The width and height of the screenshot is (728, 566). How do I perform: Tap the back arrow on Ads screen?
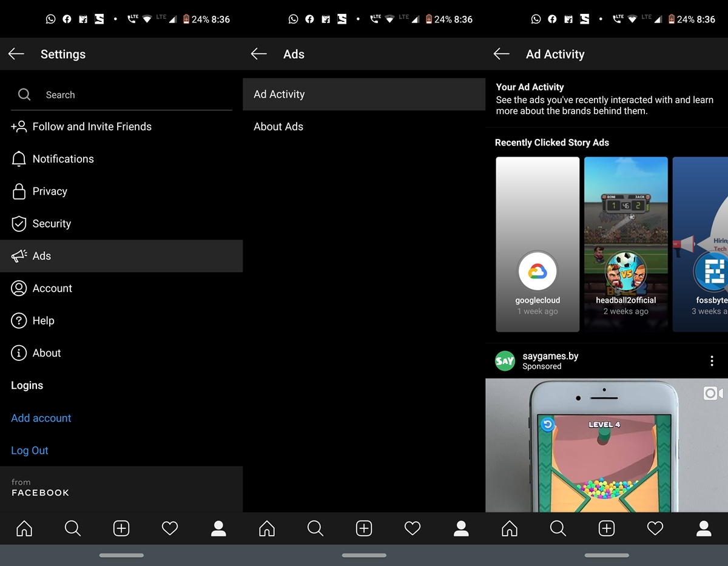[x=259, y=54]
